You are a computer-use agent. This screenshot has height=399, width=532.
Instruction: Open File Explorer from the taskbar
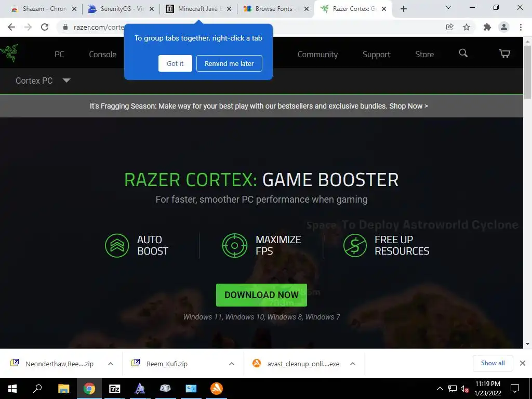(x=63, y=389)
